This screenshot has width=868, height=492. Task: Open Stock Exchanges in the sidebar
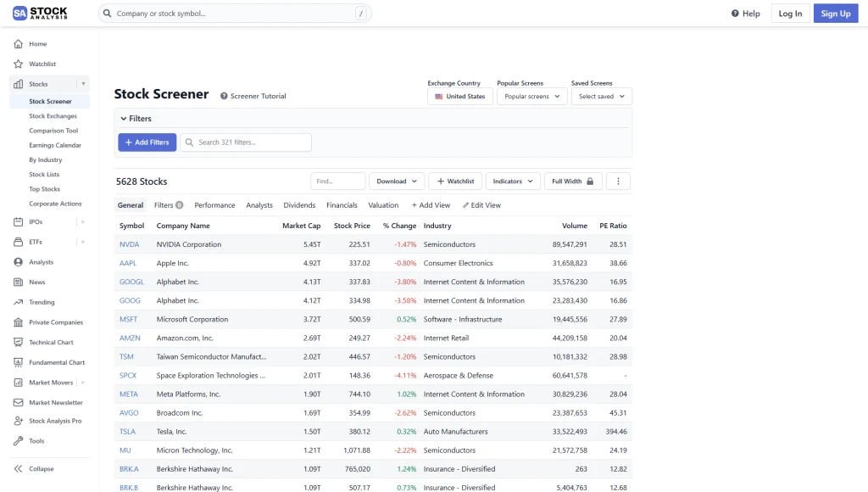[x=53, y=116]
